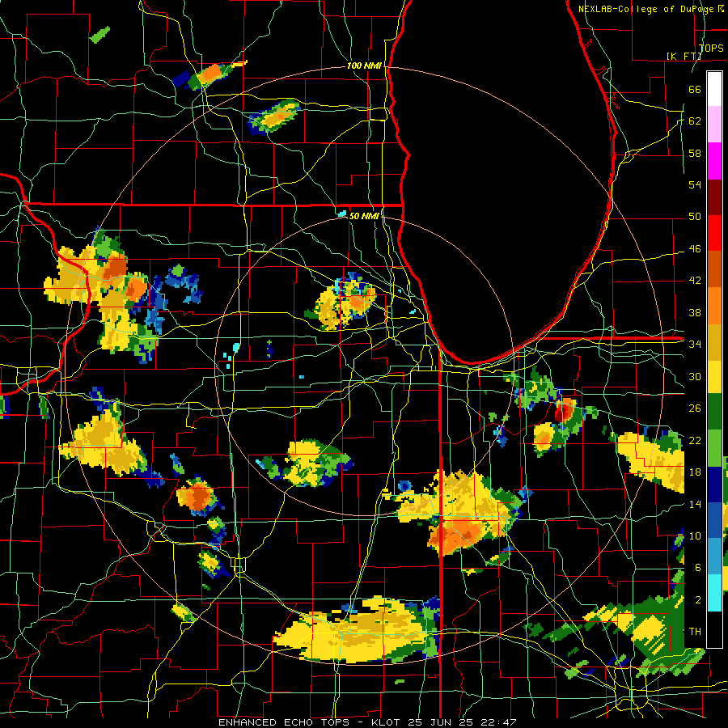Screen dimensions: 728x728
Task: Click the light pink legend swatch
Action: pos(714,125)
